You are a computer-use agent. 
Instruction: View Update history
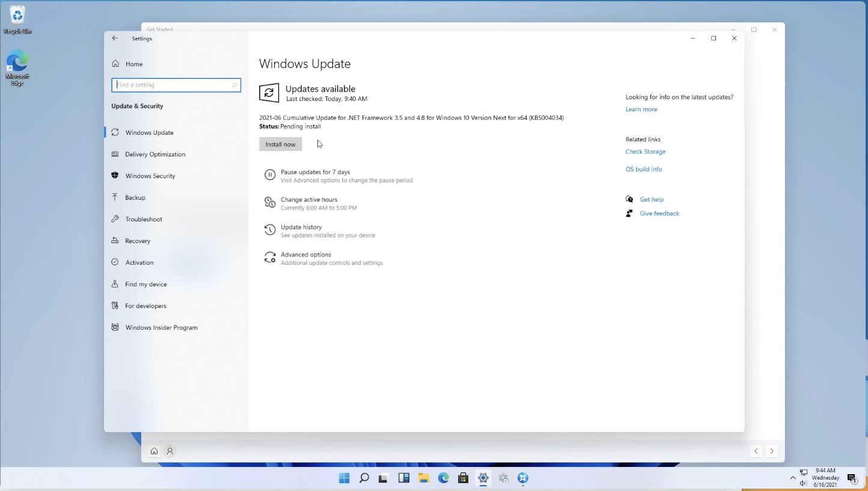pos(319,231)
